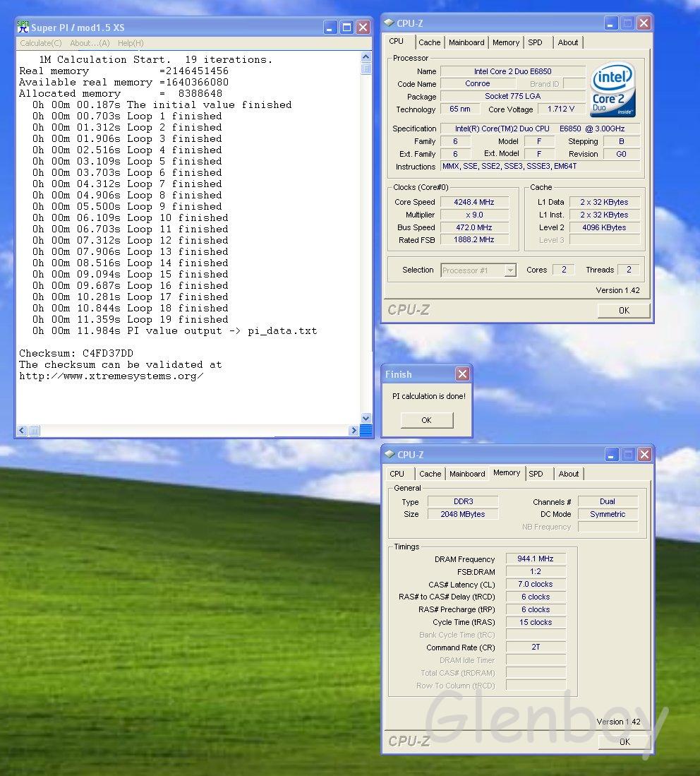
Task: Click the horizontal scrollbar right arrow in Super PI
Action: coord(354,431)
